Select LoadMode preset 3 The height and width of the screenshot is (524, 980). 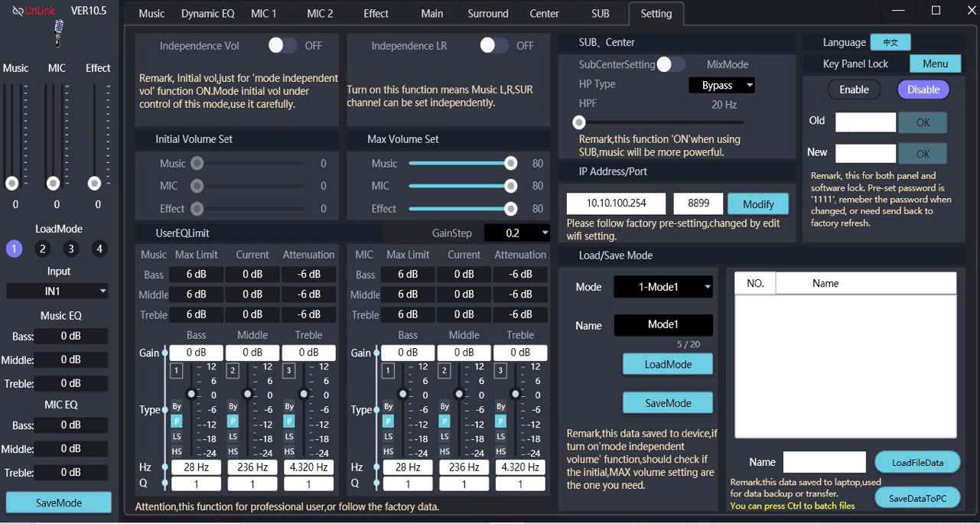(70, 249)
